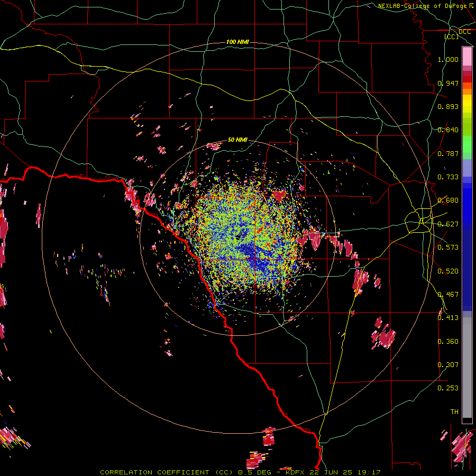The height and width of the screenshot is (476, 476).
Task: Click the 1.000 value on the color scale
Action: click(448, 59)
